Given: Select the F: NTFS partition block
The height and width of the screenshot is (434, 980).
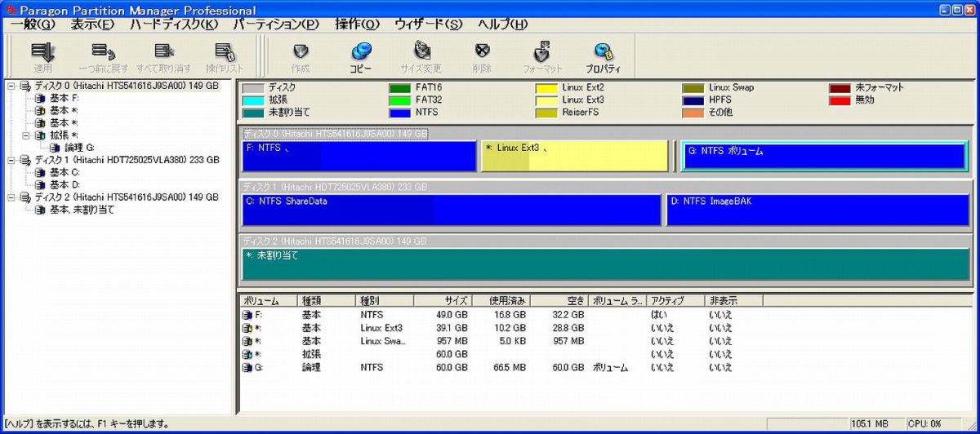Looking at the screenshot, I should pos(359,157).
